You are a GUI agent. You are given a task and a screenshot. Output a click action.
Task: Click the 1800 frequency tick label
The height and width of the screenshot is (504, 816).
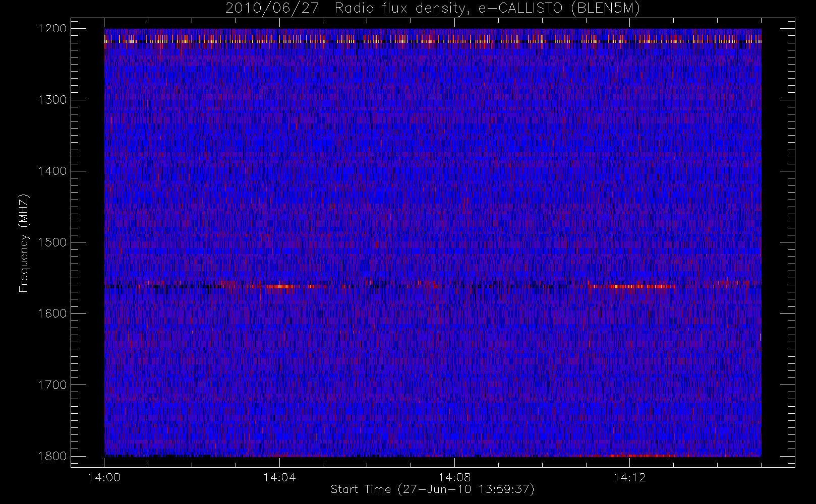click(52, 456)
